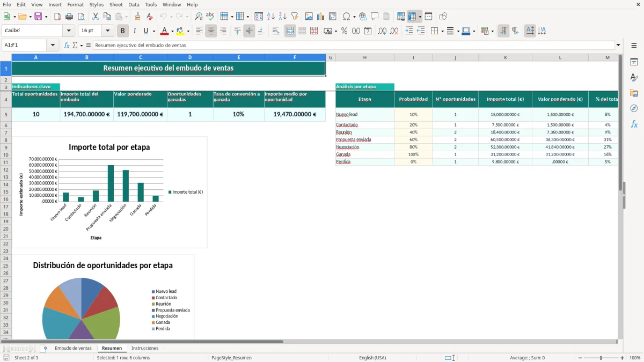The height and width of the screenshot is (362, 644).
Task: Open the Function Wizard fx icon
Action: 67,46
